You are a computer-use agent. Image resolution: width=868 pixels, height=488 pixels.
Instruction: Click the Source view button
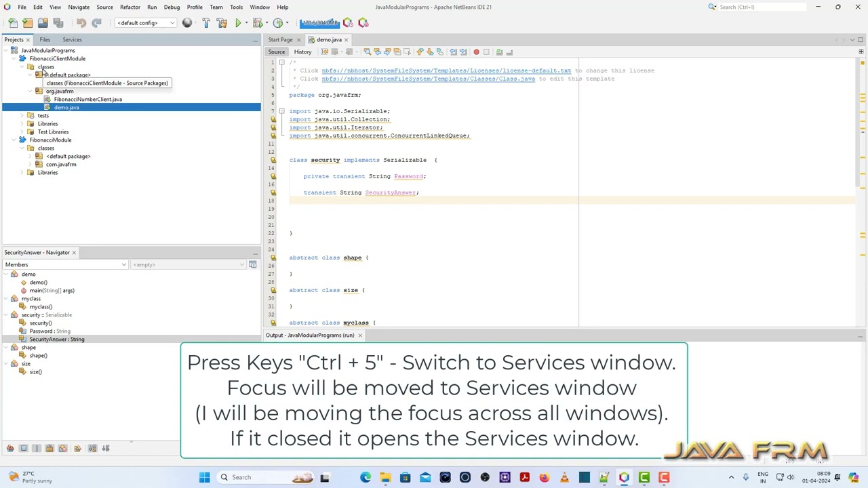pos(277,52)
